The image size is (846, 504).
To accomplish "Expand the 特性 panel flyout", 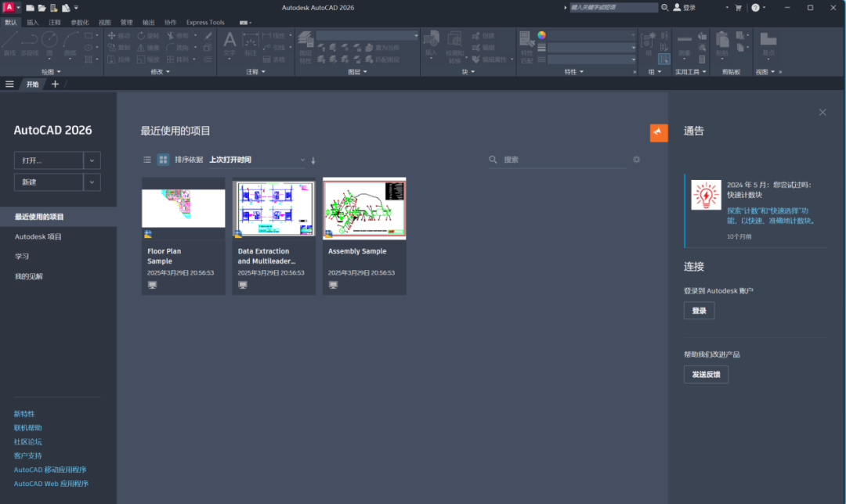I will tap(573, 72).
